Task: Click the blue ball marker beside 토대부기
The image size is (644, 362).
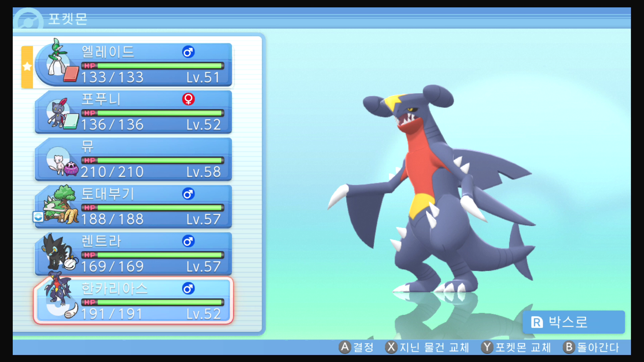Action: [x=38, y=217]
